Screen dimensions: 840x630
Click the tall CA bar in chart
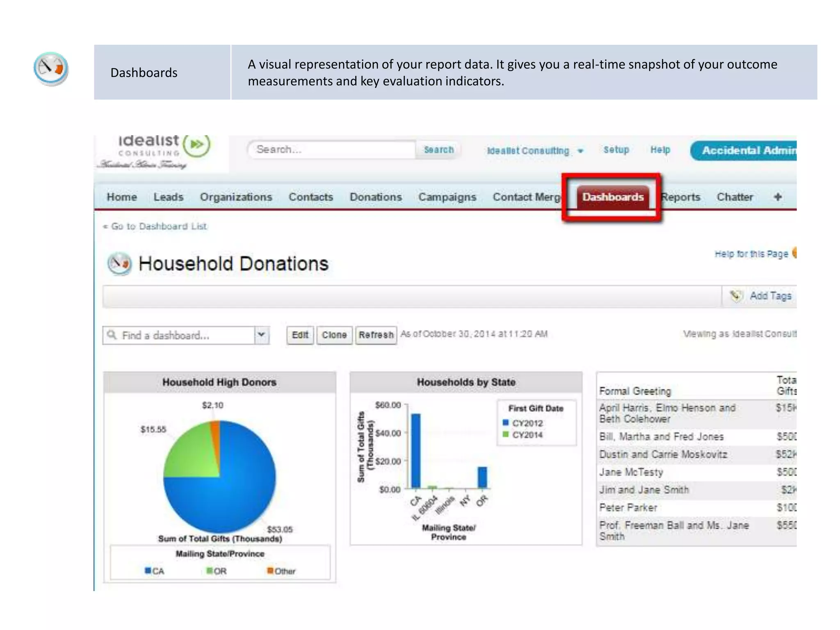416,451
